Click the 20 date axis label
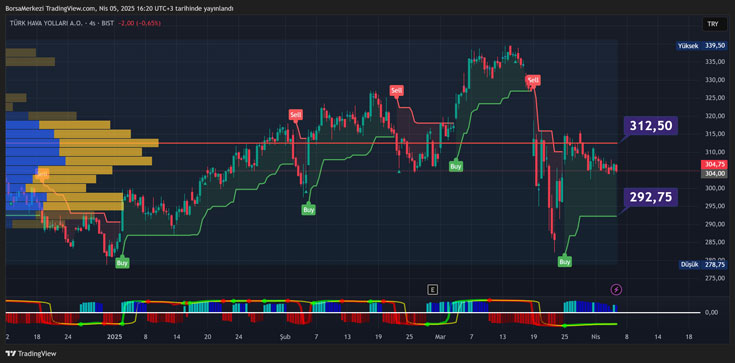This screenshot has width=735, height=363. (208, 337)
